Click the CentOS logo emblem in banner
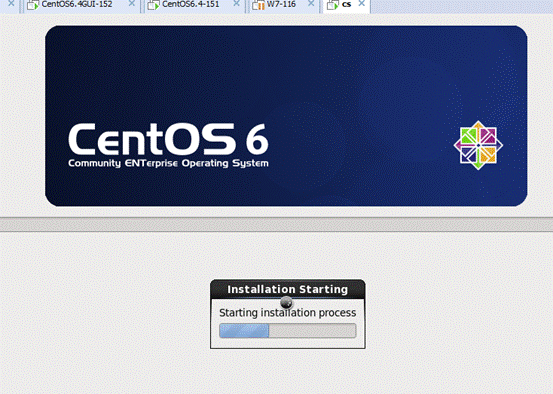 [x=478, y=145]
